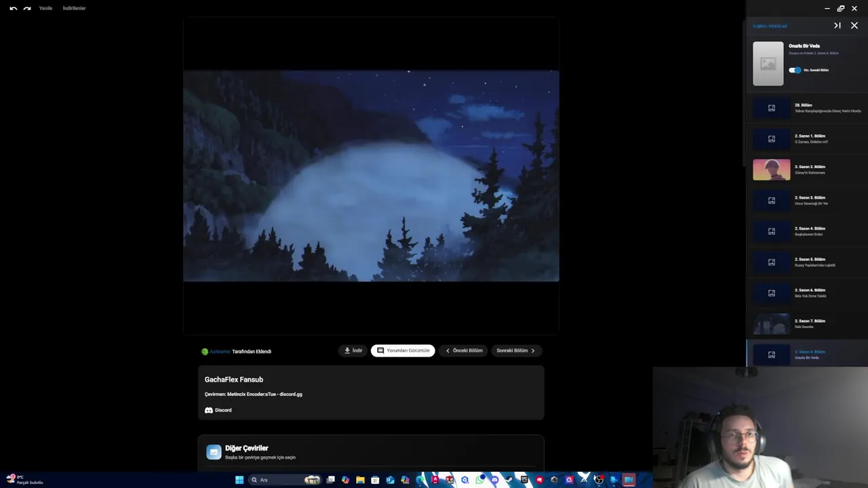Viewport: 868px width, 488px height.
Task: Click the video player frame
Action: point(371,176)
